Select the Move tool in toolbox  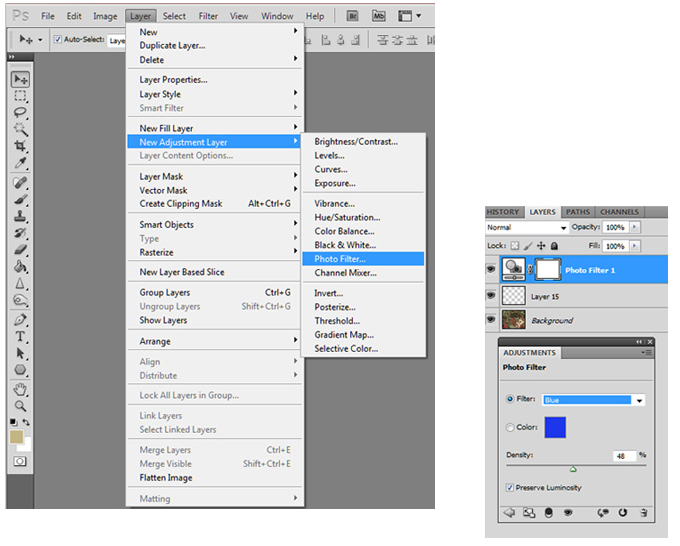(x=20, y=79)
